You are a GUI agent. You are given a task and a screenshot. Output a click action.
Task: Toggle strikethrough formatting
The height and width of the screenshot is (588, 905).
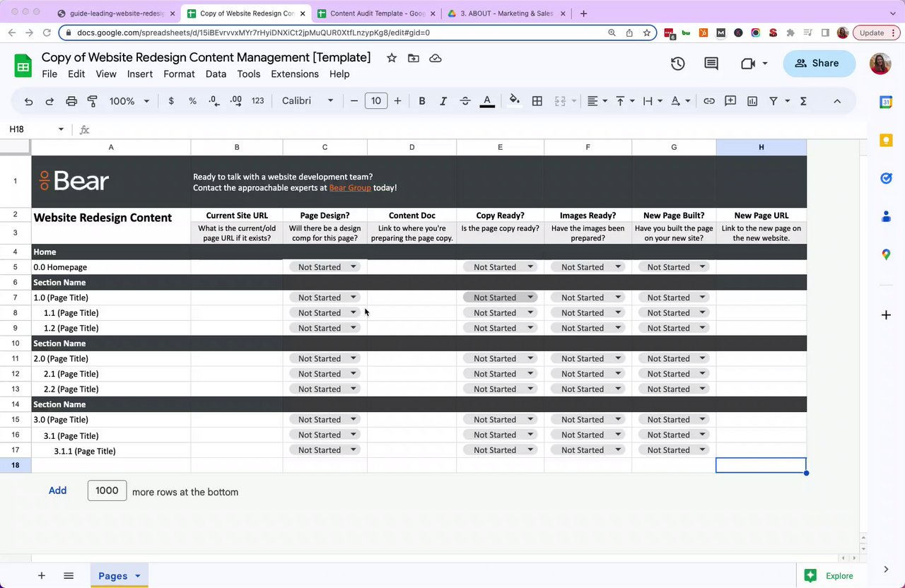coord(465,101)
